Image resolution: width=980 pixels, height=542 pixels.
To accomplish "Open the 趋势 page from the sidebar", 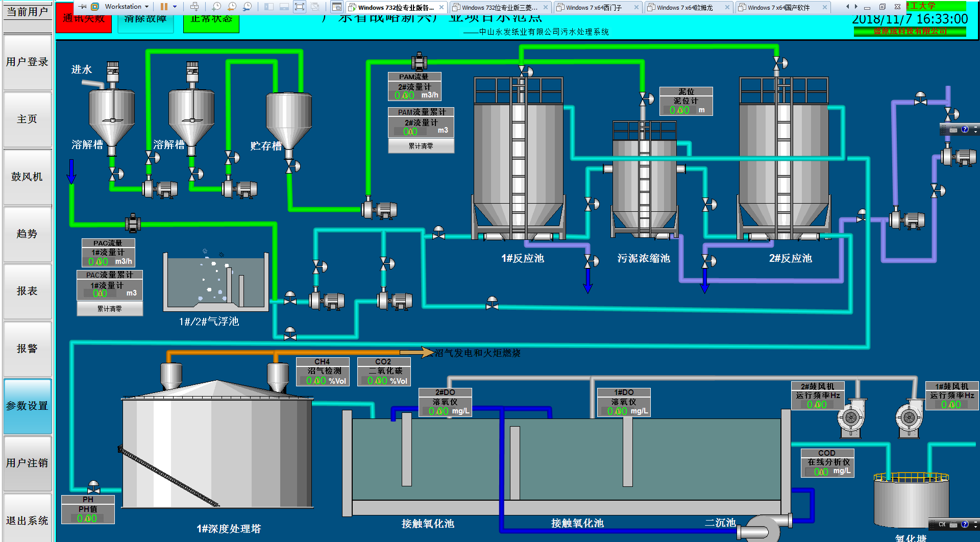I will tap(27, 234).
